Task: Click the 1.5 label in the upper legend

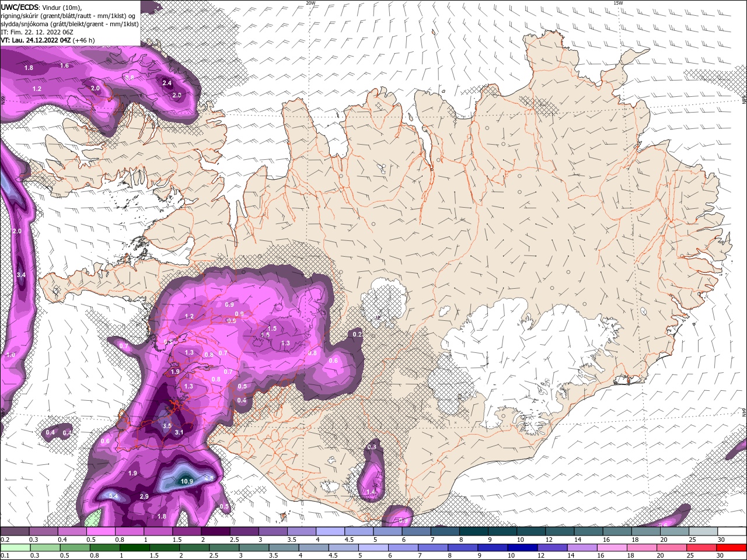Action: pos(177,540)
